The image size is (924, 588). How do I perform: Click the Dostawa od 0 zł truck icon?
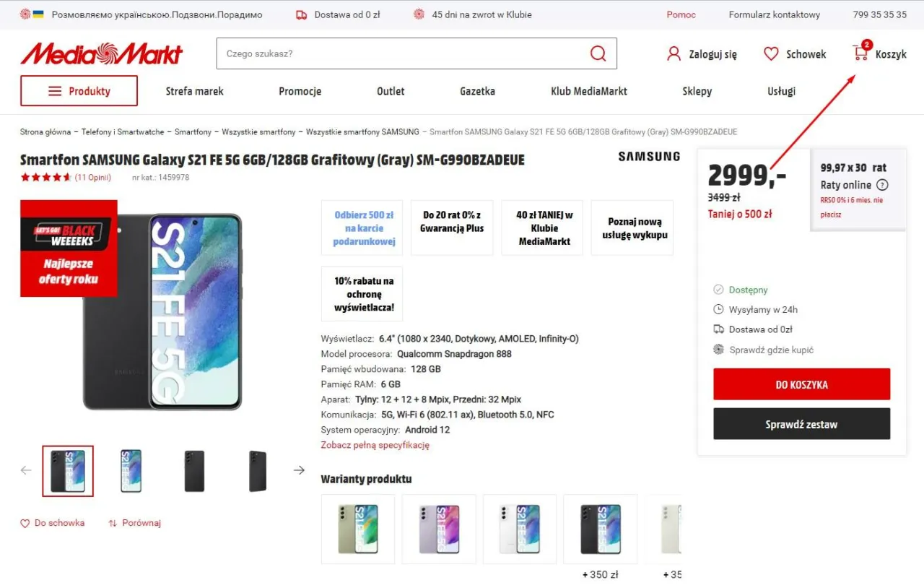tap(301, 14)
